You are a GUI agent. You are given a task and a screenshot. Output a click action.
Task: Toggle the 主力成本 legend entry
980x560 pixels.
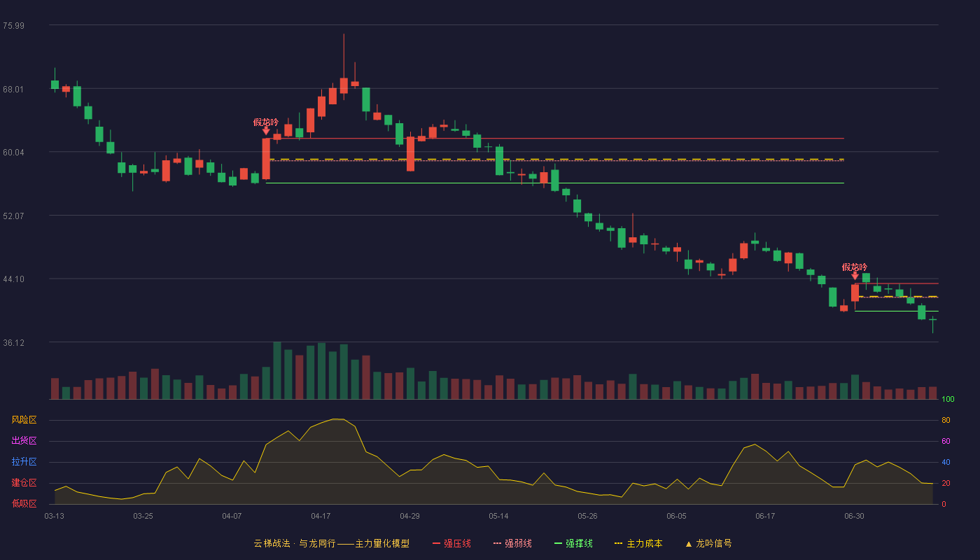638,543
